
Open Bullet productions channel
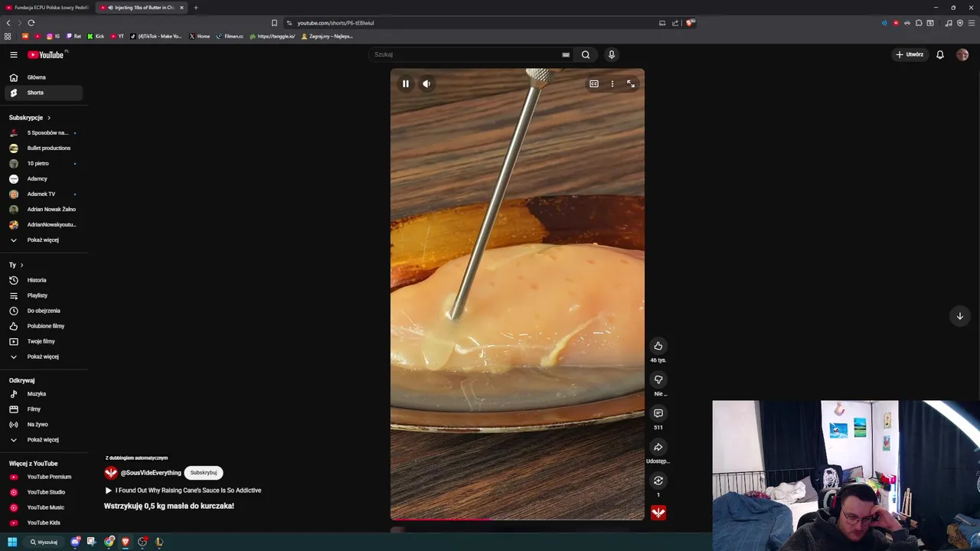pyautogui.click(x=44, y=148)
